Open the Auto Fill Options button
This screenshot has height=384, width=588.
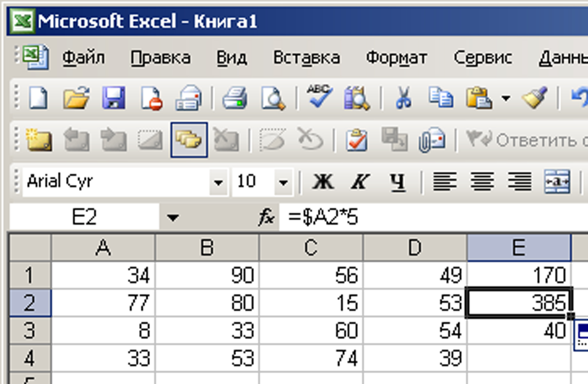coord(580,335)
